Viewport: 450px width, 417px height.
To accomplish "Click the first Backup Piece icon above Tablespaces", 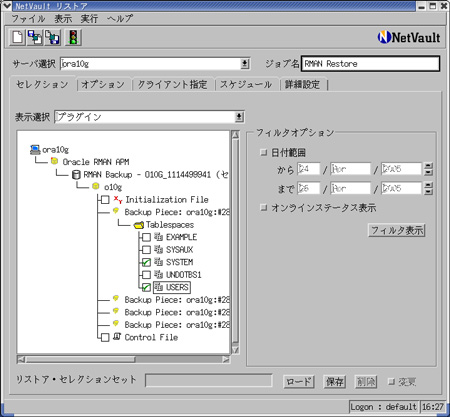I will click(116, 211).
